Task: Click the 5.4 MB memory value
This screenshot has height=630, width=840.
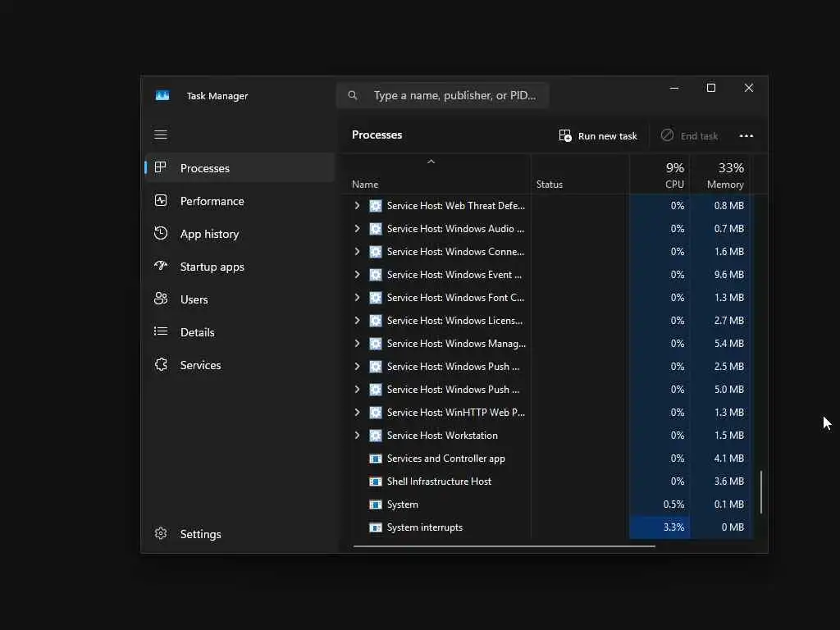Action: (x=728, y=344)
